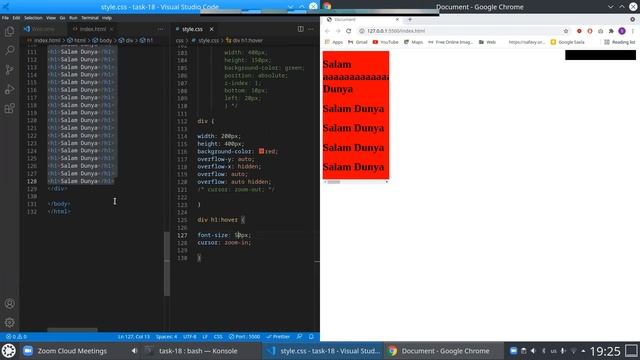Open the Go menu
Screen dimensions: 640x360
[62, 18]
